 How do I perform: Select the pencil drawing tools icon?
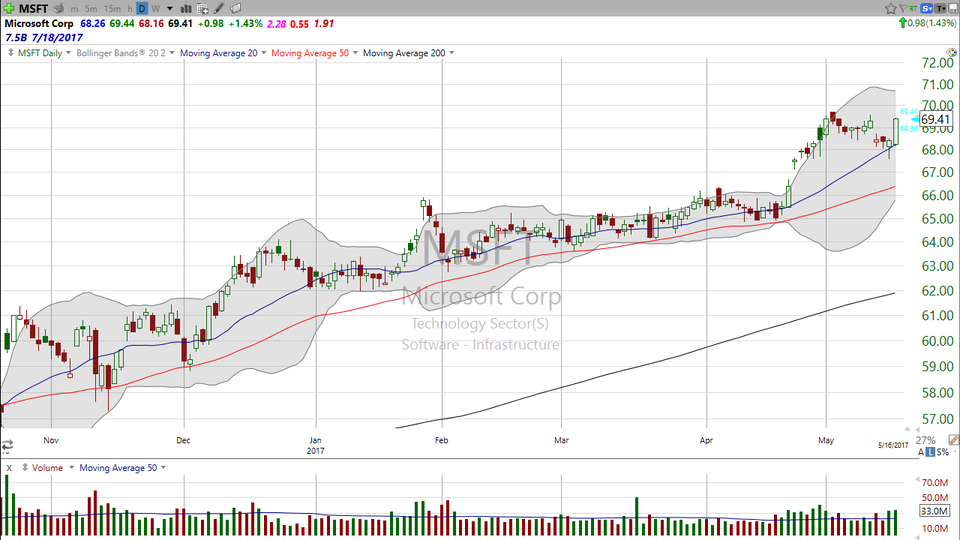219,9
